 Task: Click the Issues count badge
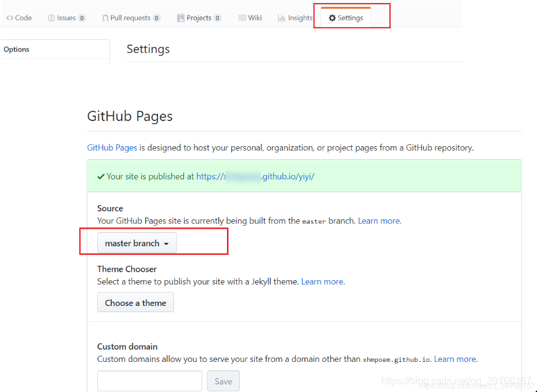tap(82, 18)
